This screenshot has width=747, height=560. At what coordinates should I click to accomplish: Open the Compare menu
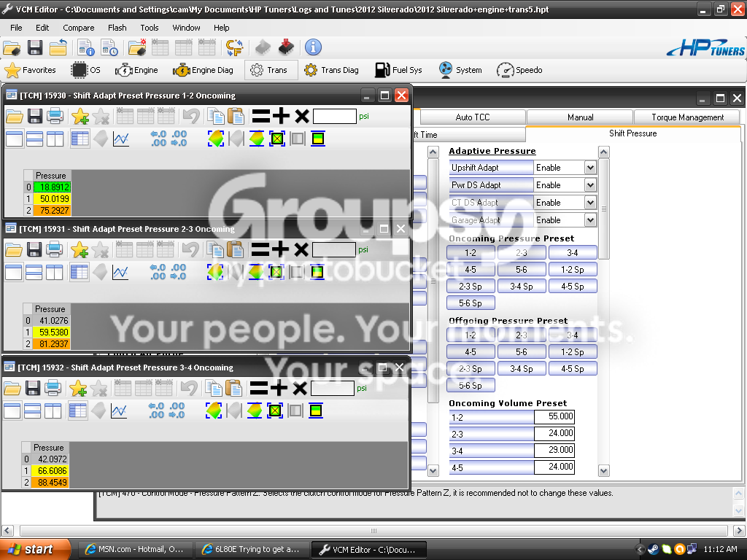tap(79, 28)
